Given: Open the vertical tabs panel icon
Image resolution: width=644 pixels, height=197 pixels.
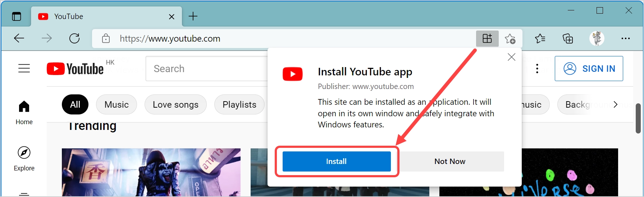Looking at the screenshot, I should pos(17,17).
